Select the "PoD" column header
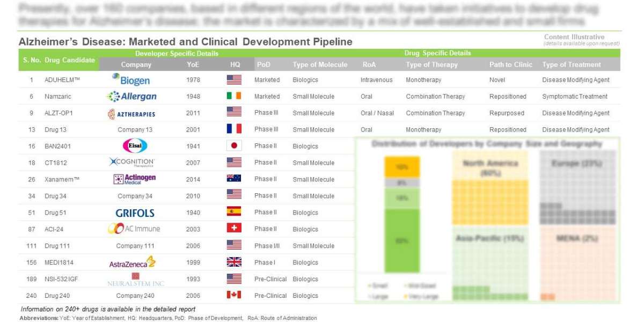The width and height of the screenshot is (644, 322). (x=264, y=64)
